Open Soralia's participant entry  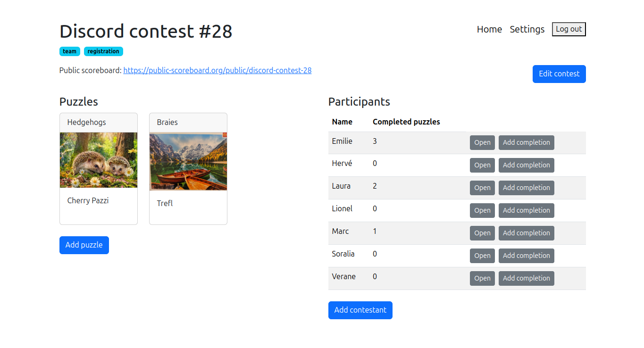click(x=482, y=256)
